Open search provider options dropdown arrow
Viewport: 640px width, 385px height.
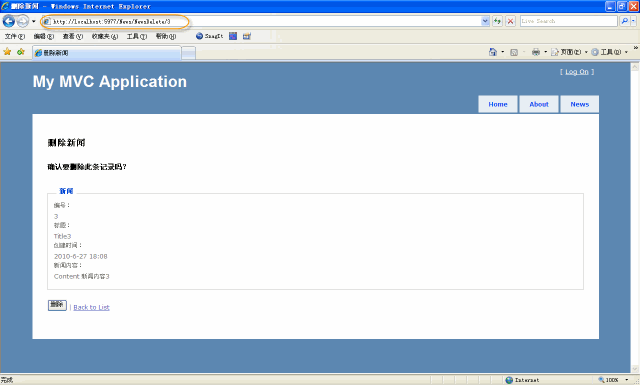click(633, 21)
